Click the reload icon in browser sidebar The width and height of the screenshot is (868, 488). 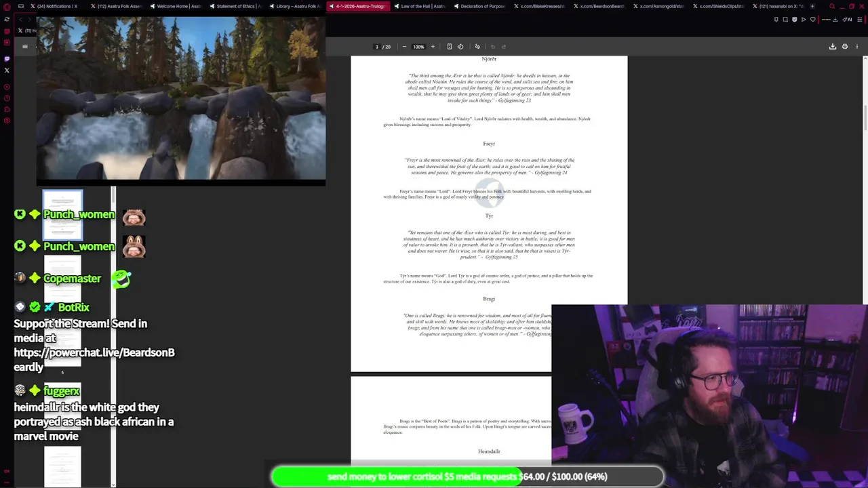[7, 19]
